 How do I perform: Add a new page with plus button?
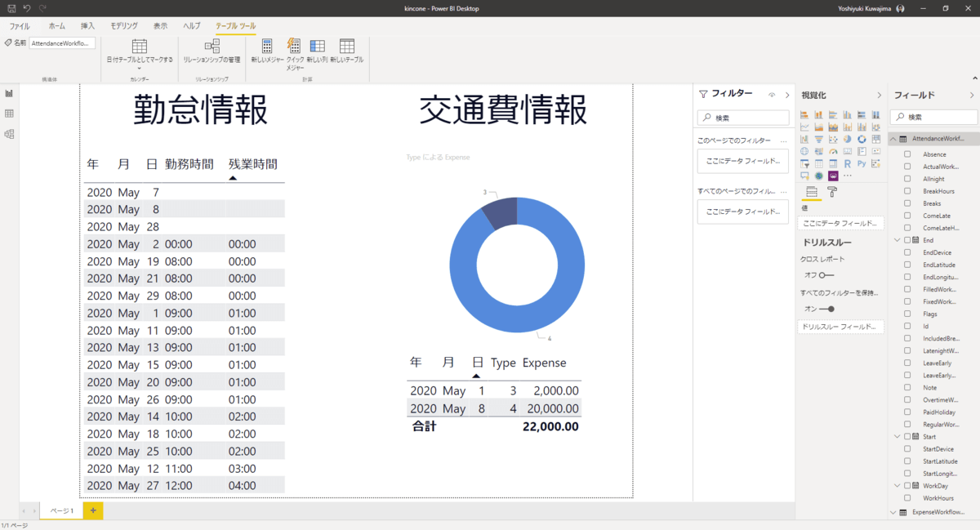(93, 510)
